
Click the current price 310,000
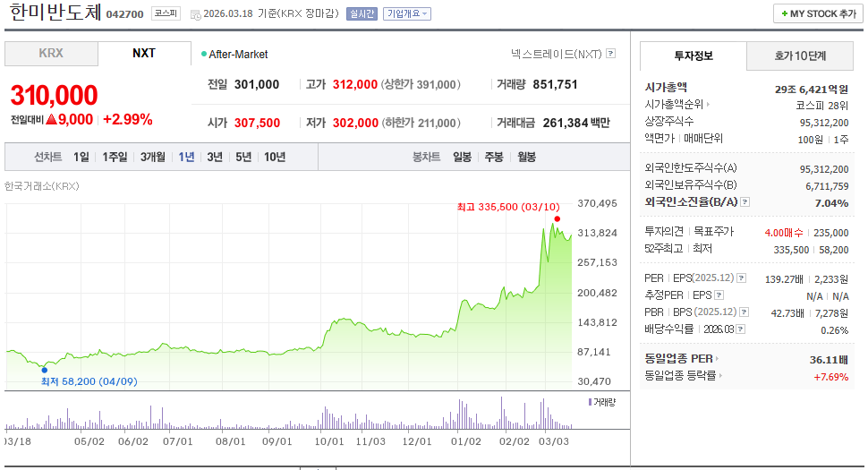pos(54,95)
